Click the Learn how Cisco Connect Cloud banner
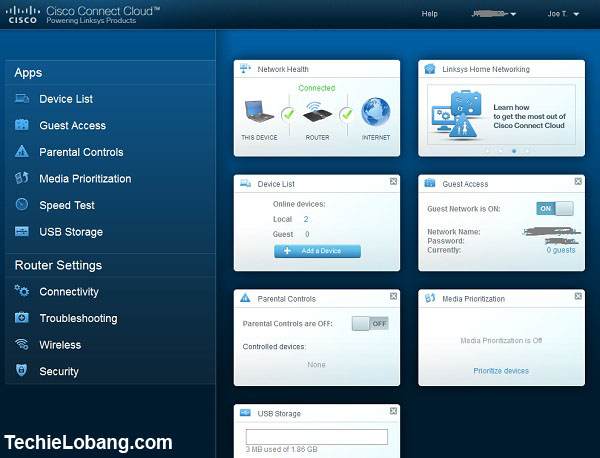The height and width of the screenshot is (458, 600). pos(501,114)
